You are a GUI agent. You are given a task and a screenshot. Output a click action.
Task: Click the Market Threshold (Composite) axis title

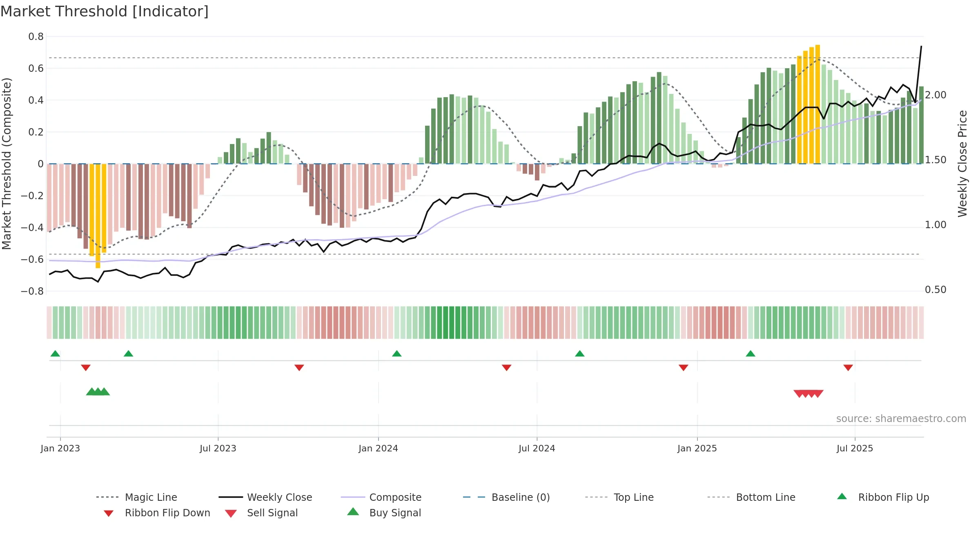pyautogui.click(x=7, y=164)
